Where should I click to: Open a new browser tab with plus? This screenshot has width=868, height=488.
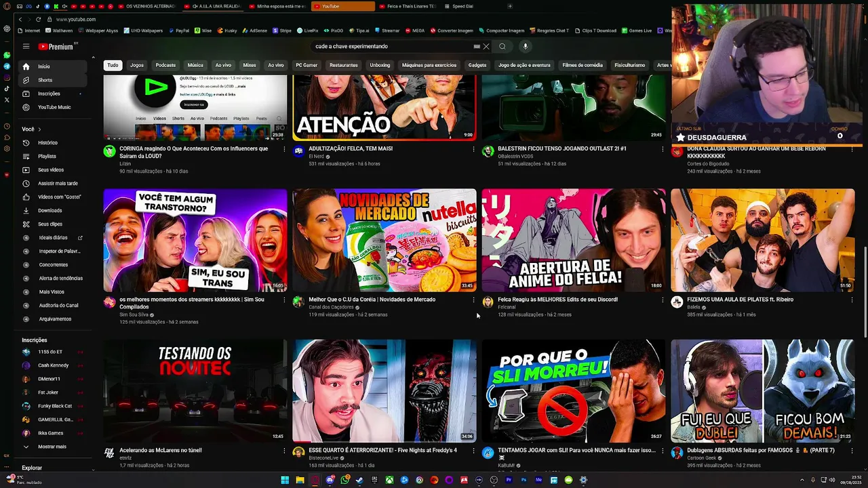coord(510,6)
